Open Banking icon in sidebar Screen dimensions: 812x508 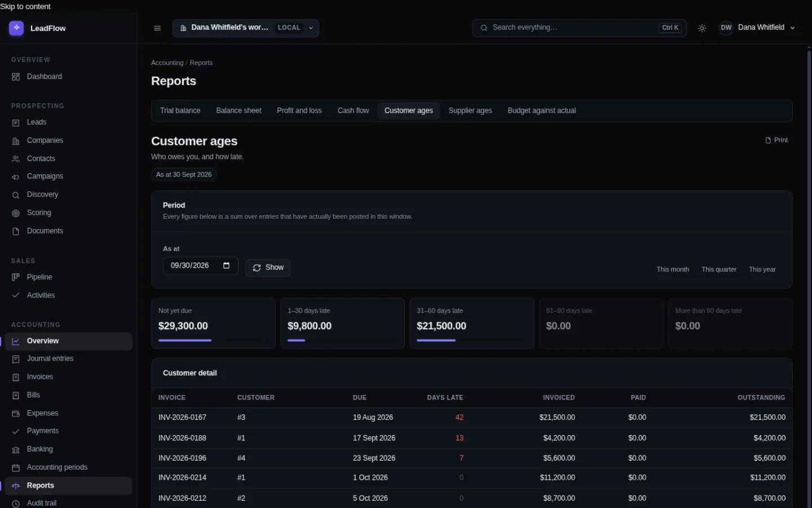[16, 449]
